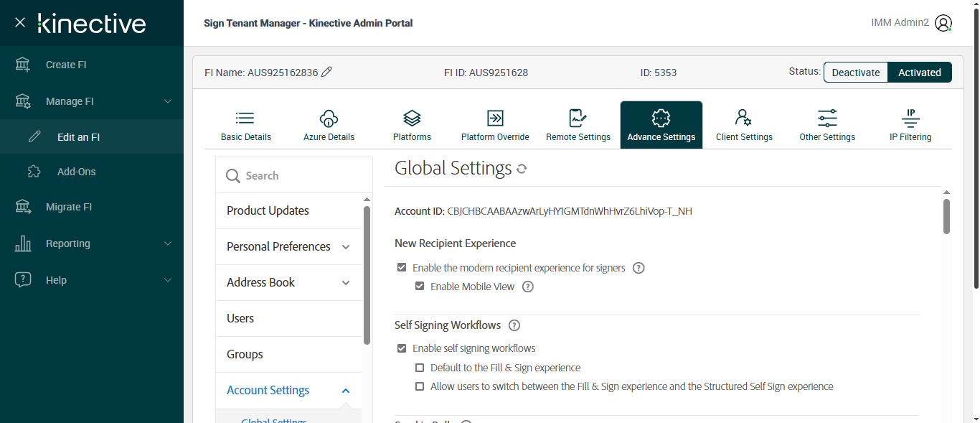The image size is (980, 423).
Task: Toggle the Enable Mobile View checkbox
Action: (420, 287)
